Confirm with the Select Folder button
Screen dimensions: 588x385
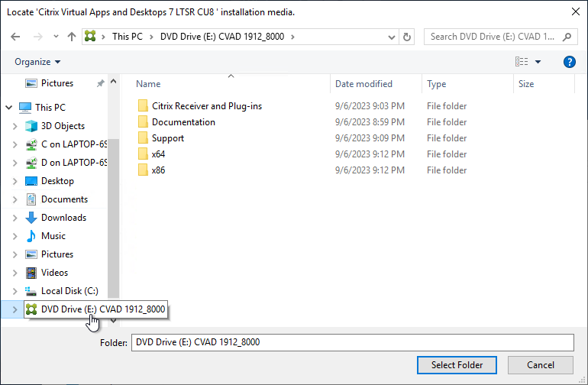click(x=457, y=365)
